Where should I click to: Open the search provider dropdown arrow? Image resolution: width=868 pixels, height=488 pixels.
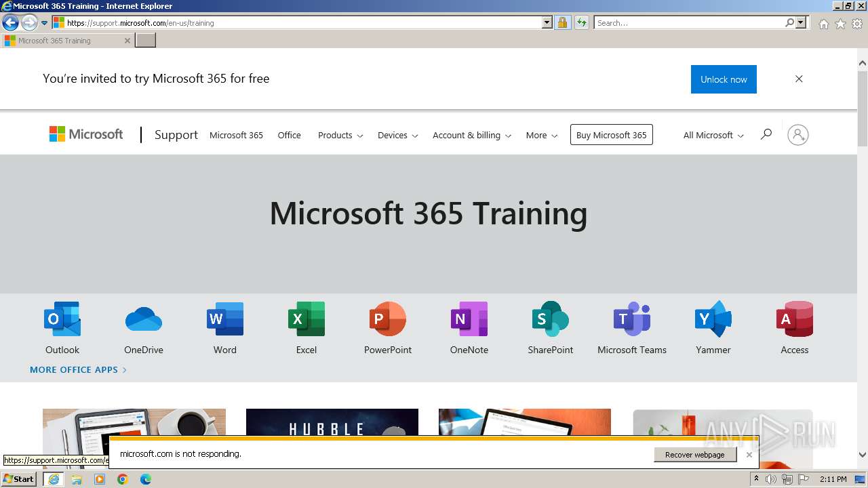[x=802, y=22]
